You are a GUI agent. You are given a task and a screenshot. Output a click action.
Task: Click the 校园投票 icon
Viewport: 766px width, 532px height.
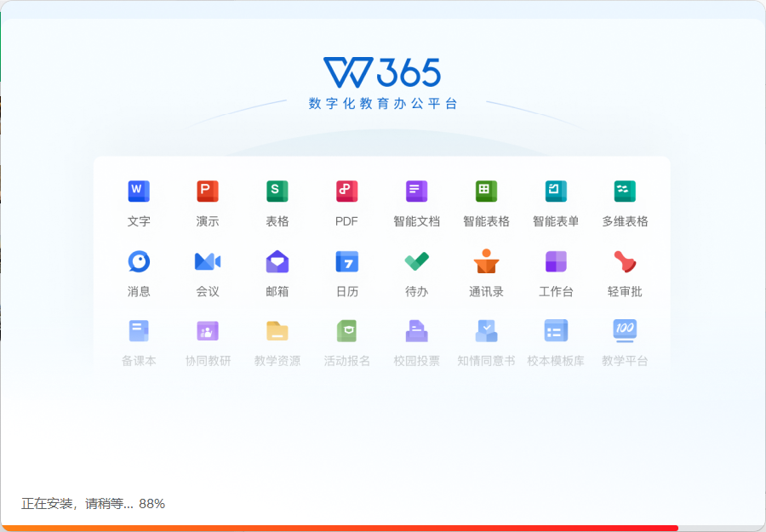[417, 331]
